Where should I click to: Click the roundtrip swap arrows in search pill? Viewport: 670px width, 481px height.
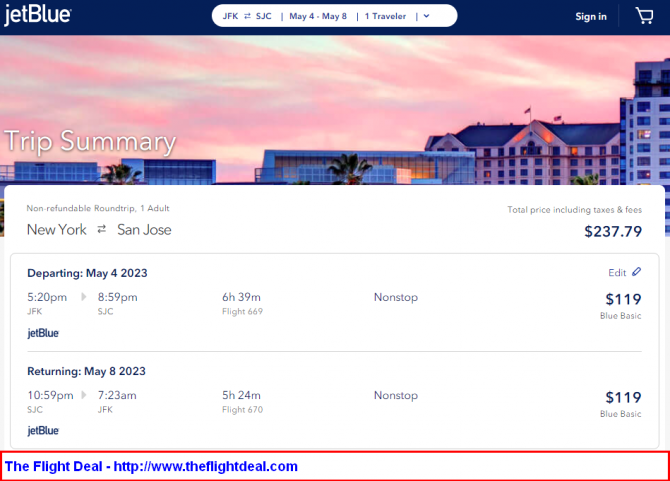pos(247,16)
